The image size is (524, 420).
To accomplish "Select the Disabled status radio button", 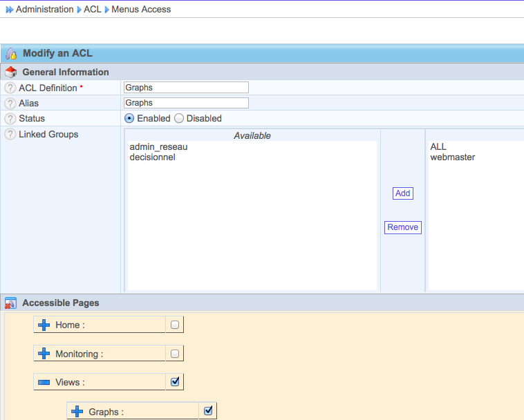I will 179,118.
